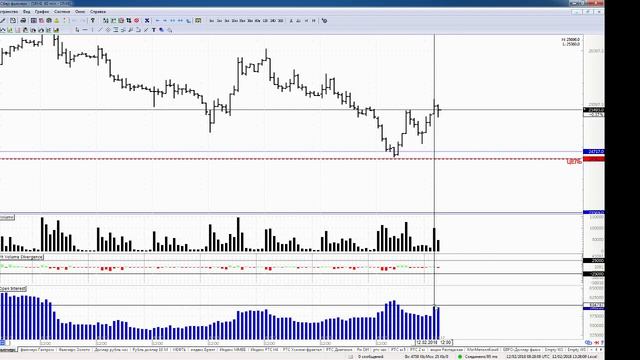Viewport: 640px width, 360px height.
Task: Click the red price level label on axis
Action: point(594,159)
